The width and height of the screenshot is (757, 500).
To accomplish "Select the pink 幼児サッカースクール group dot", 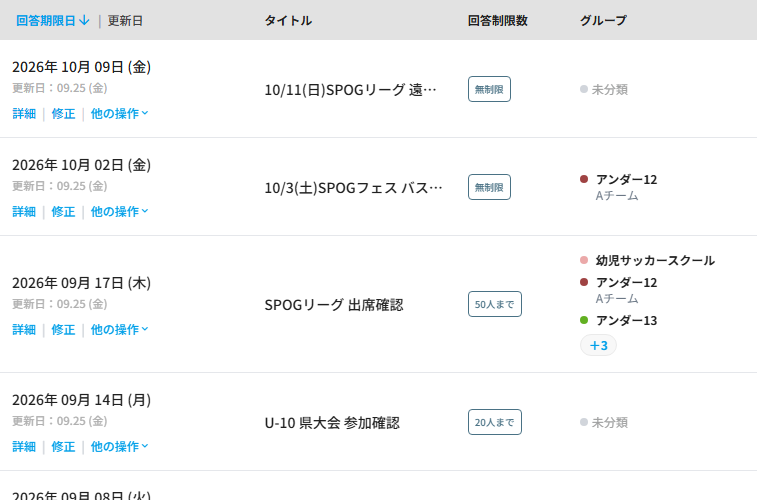I will click(x=584, y=260).
